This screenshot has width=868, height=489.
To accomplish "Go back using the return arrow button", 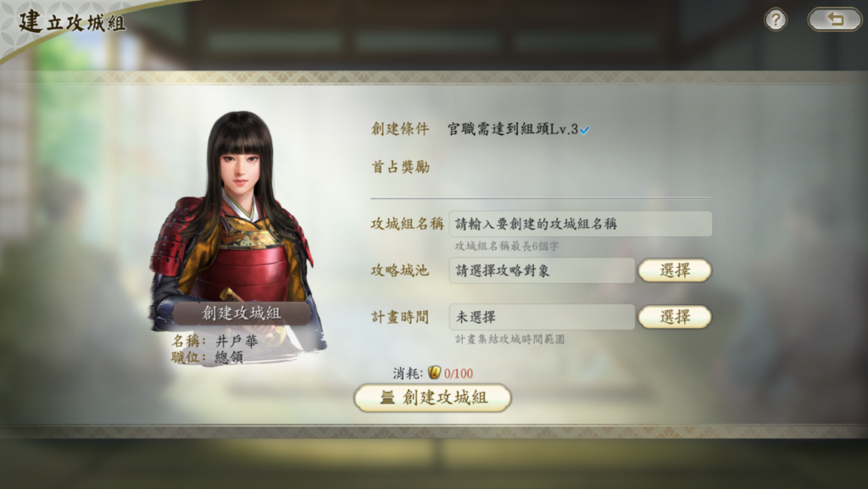I will click(834, 19).
